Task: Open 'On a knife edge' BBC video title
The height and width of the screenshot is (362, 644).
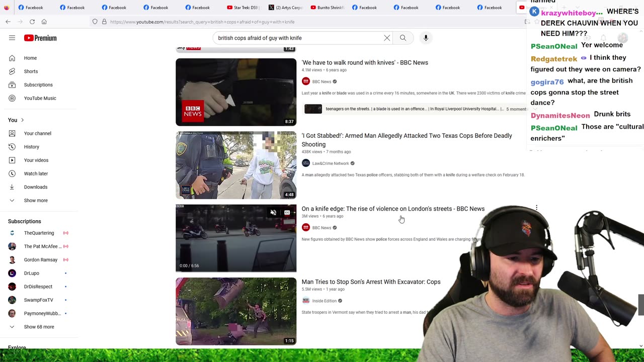Action: [393, 209]
